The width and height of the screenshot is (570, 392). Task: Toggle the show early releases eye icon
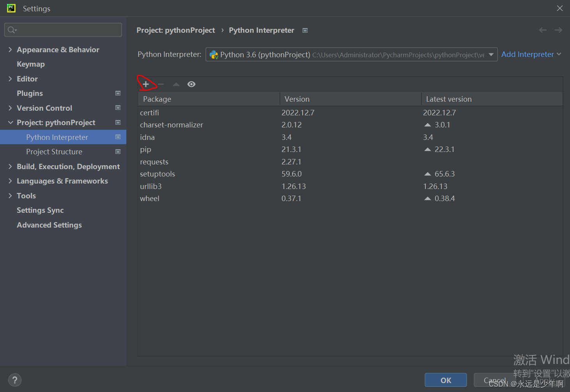tap(191, 84)
